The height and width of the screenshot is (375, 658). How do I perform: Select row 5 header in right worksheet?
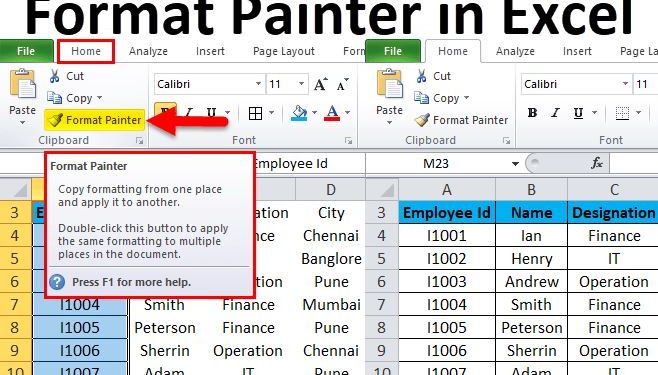[381, 259]
